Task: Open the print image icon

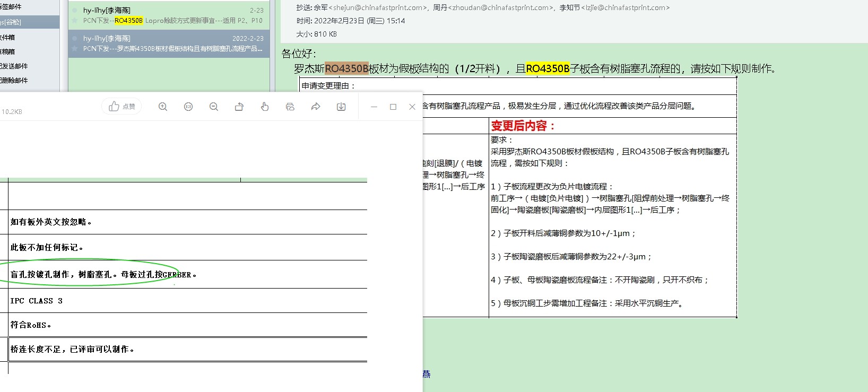Action: tap(290, 107)
